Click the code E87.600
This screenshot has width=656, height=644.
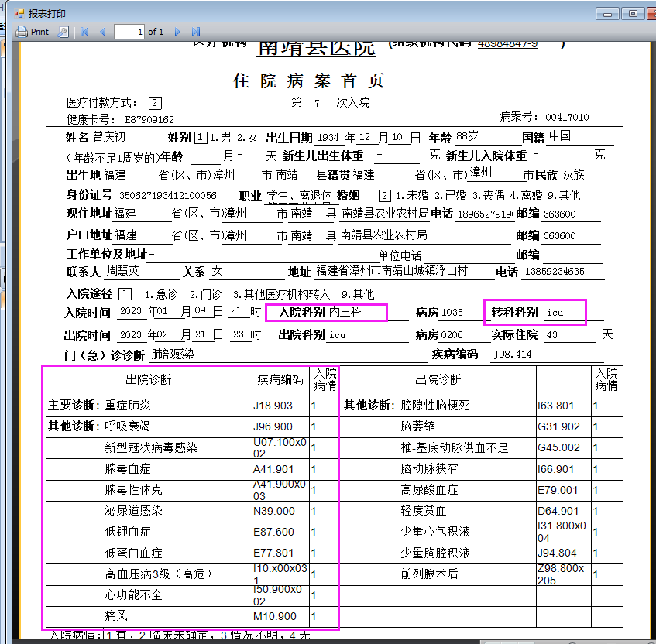coord(273,533)
